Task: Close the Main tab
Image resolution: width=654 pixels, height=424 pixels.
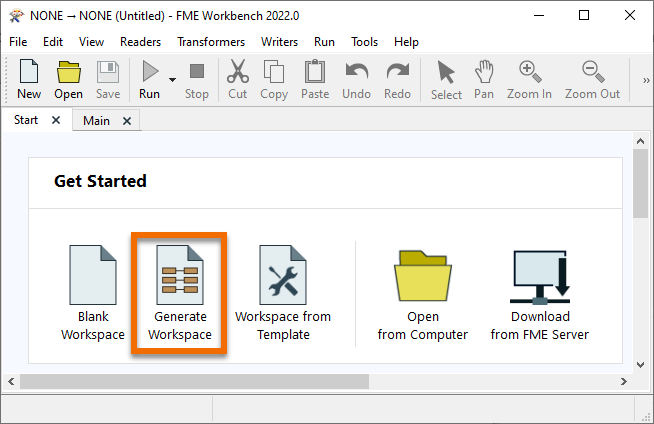Action: point(127,121)
